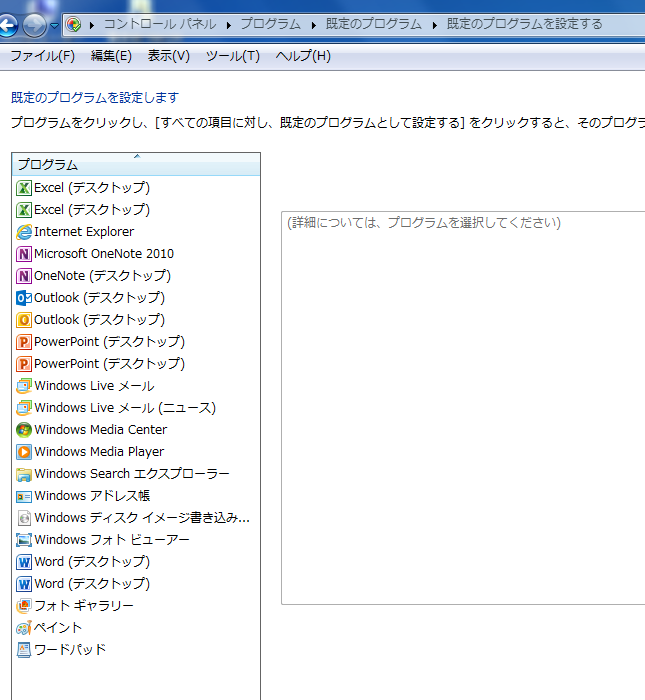Click the Forward navigation arrow button
The height and width of the screenshot is (700, 645).
(34, 25)
